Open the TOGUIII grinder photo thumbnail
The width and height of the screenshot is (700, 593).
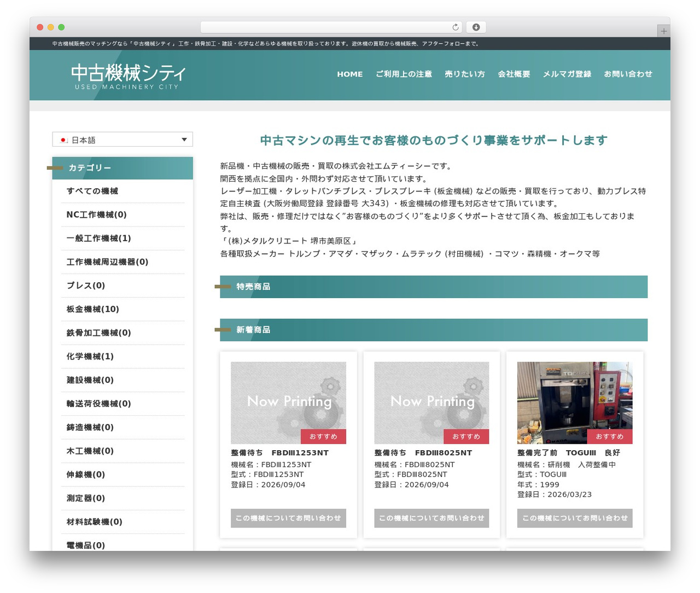[x=575, y=403]
